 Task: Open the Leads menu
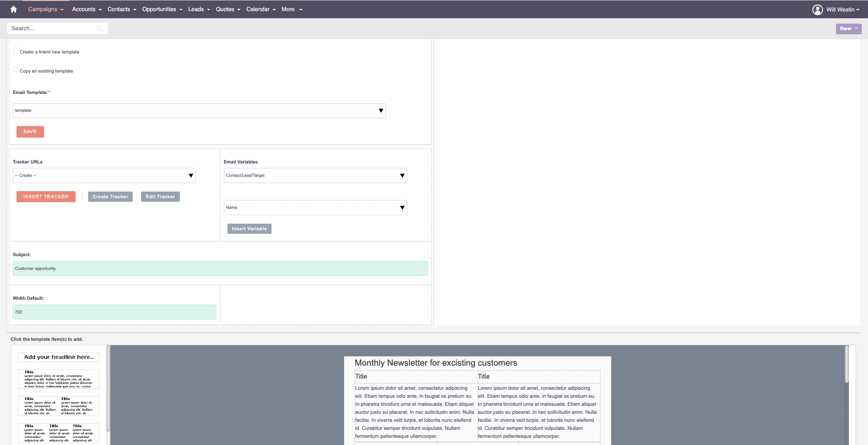[199, 9]
